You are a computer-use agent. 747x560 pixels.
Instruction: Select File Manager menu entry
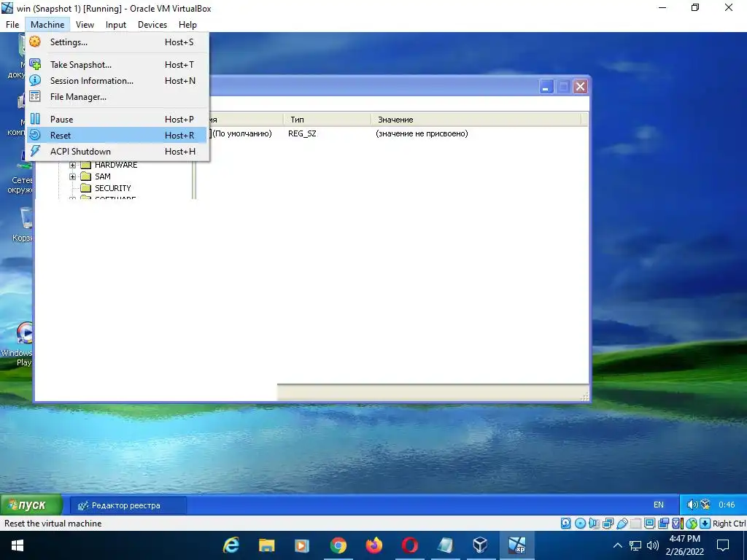click(x=117, y=97)
